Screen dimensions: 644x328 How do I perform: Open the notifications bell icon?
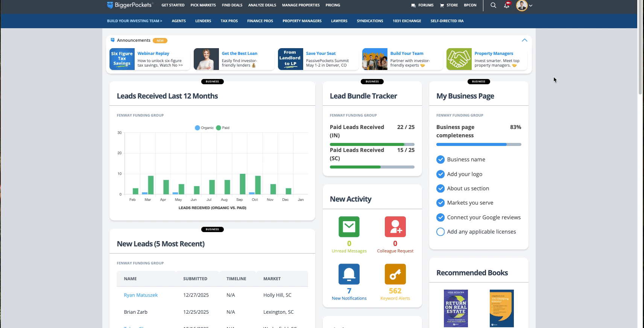507,6
